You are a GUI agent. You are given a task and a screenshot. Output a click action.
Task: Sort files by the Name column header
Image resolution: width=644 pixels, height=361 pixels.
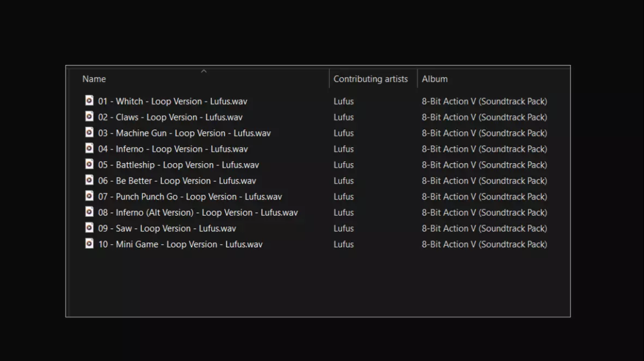pyautogui.click(x=94, y=79)
